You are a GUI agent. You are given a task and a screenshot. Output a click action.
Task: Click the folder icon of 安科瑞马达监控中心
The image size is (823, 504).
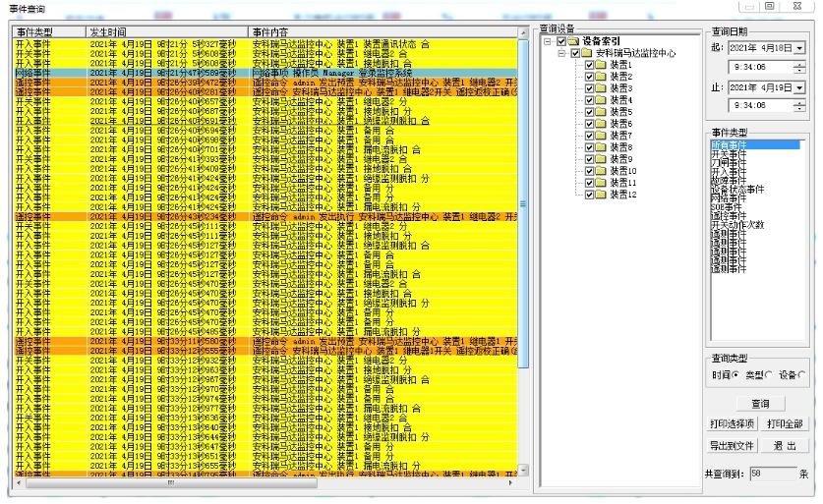pos(587,53)
